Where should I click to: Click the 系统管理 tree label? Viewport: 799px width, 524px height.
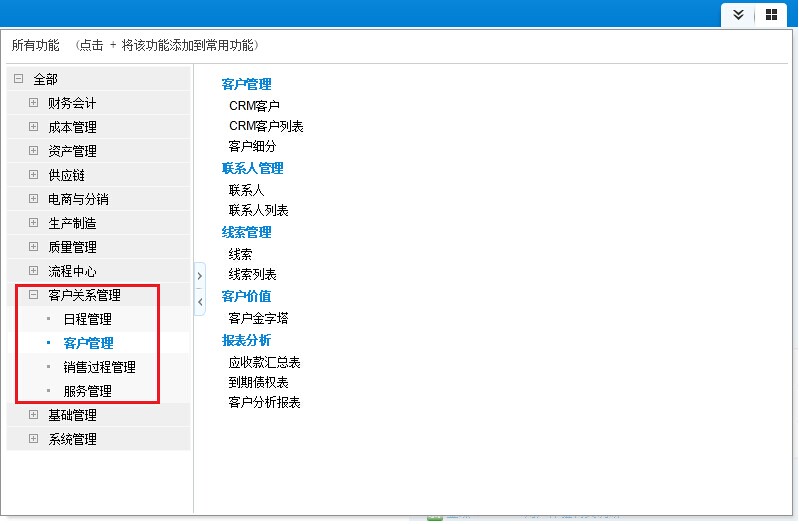click(72, 439)
